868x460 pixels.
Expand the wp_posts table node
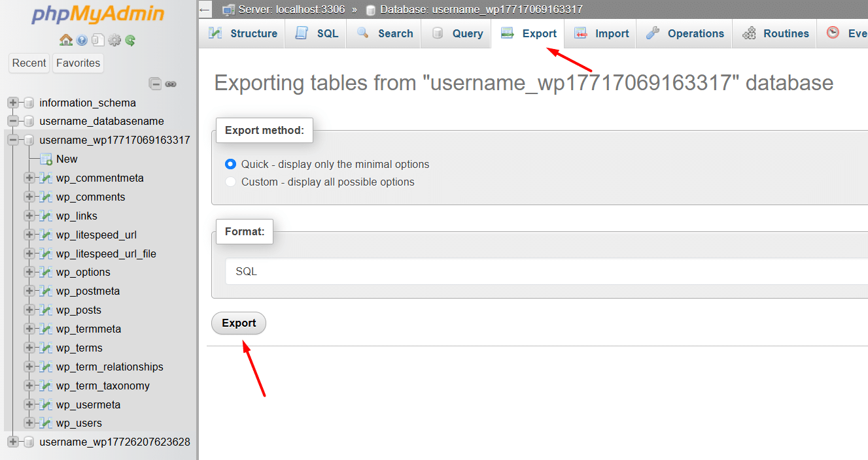[29, 310]
